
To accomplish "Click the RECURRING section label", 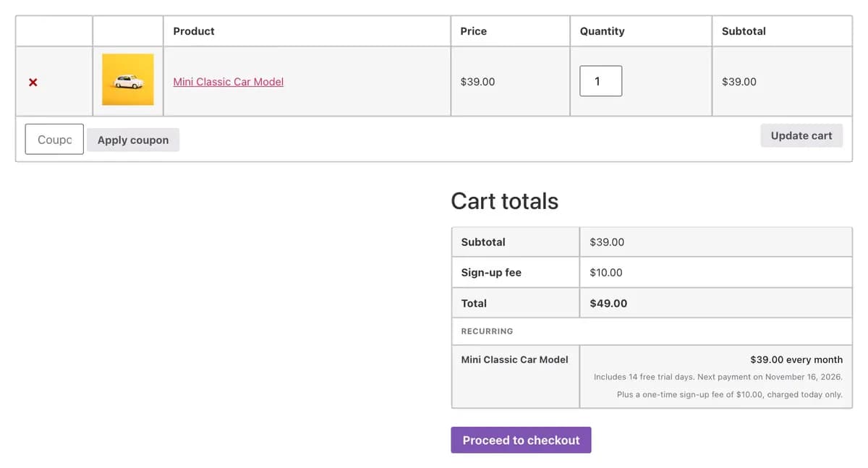I will pyautogui.click(x=487, y=331).
